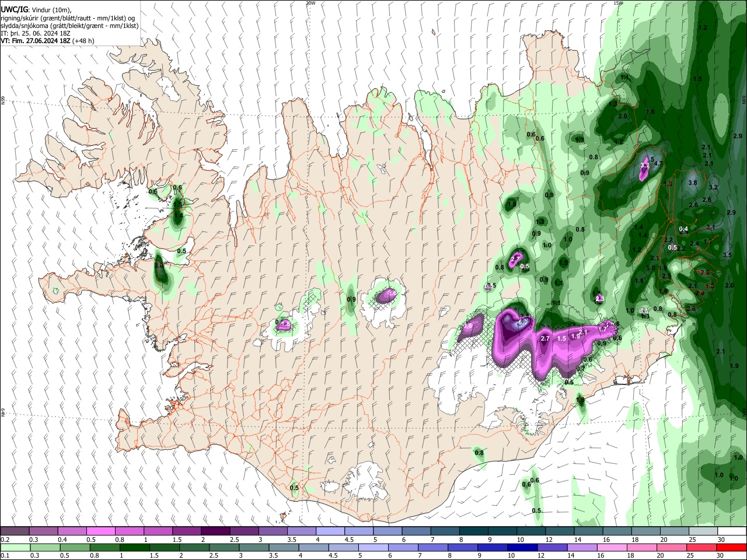Click the UWC/IG title in the header box
This screenshot has height=560, width=747.
click(x=14, y=10)
